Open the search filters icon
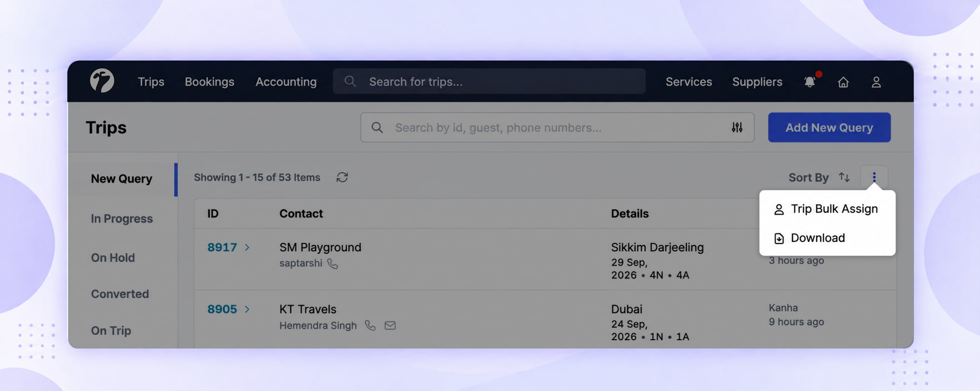The image size is (980, 391). [x=737, y=127]
